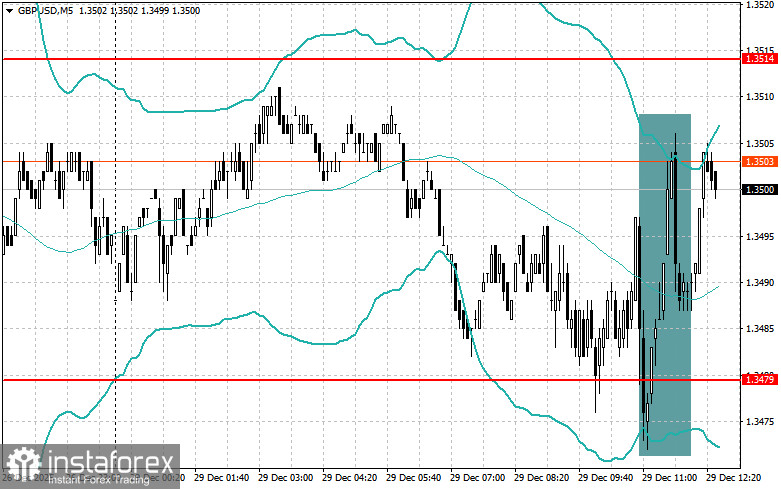Select the current price 1.3500 label
This screenshot has height=489, width=781.
click(760, 189)
